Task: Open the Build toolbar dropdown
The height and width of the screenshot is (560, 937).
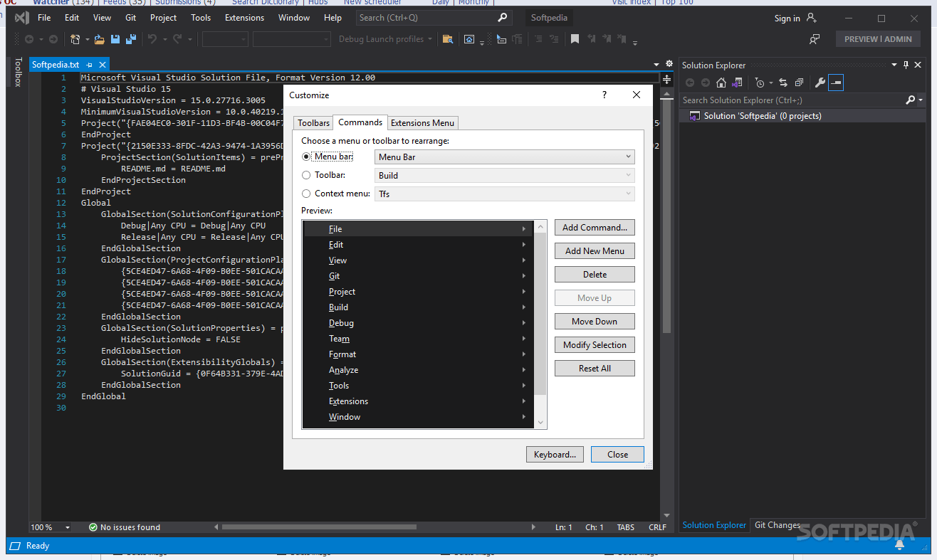Action: coord(505,175)
